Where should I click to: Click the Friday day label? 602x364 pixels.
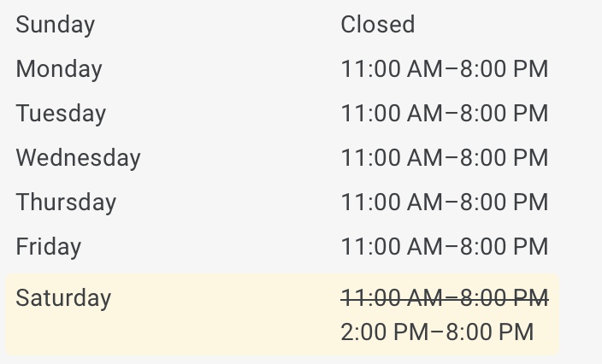pyautogui.click(x=49, y=247)
